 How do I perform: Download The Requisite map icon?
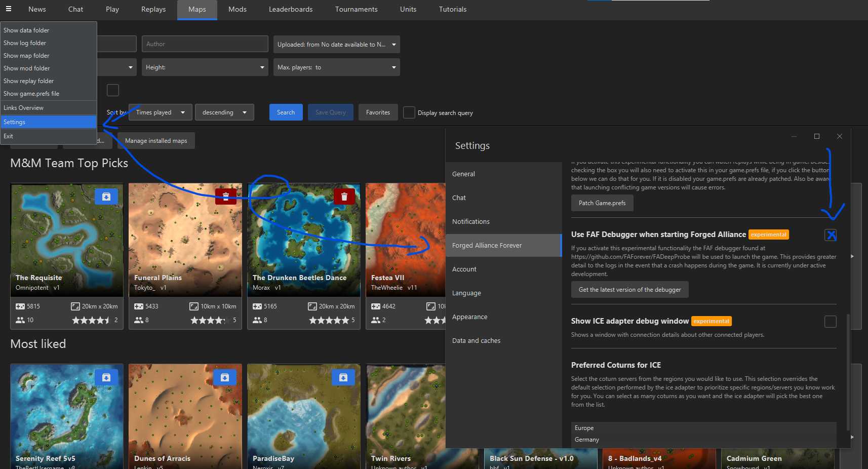pyautogui.click(x=106, y=197)
